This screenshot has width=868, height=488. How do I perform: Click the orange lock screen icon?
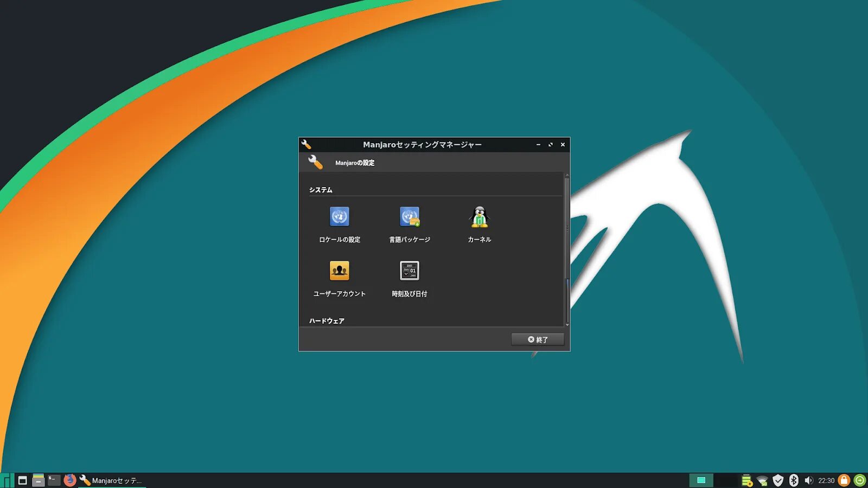844,480
